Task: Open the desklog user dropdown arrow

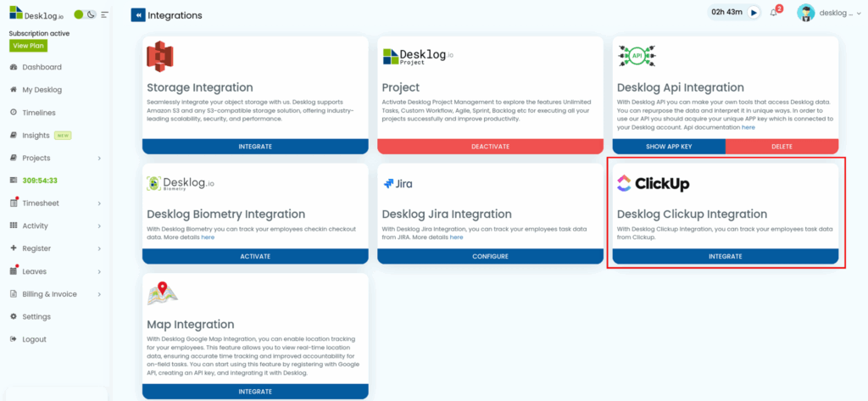Action: 859,14
